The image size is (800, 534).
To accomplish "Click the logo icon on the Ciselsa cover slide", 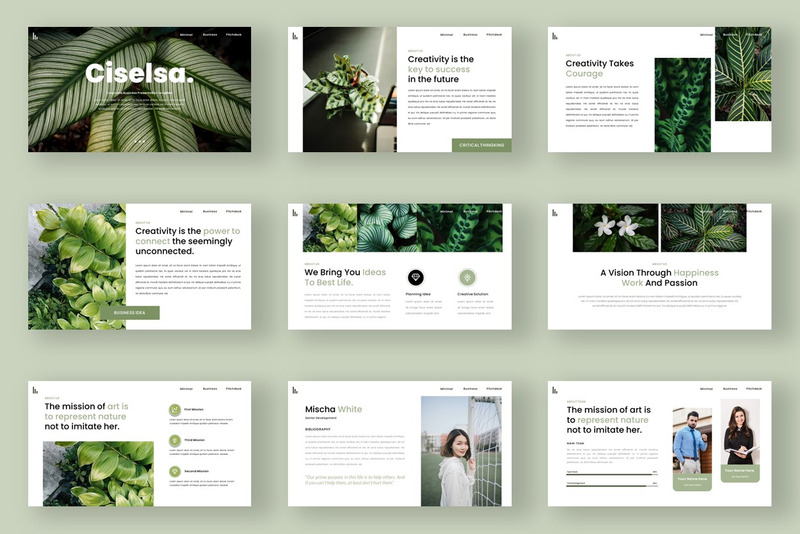I will click(x=34, y=35).
